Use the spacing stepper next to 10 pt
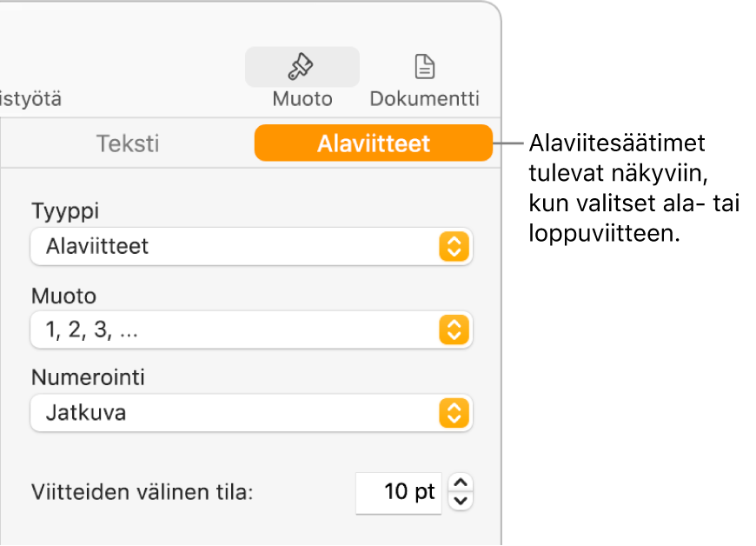Image resolution: width=756 pixels, height=546 pixels. coord(461,491)
